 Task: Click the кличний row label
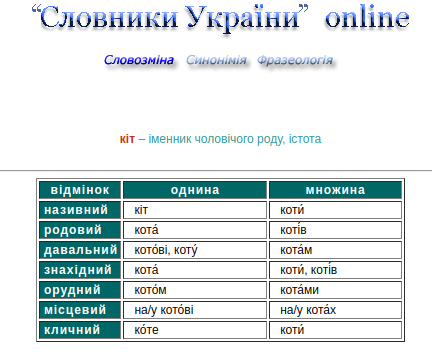coord(80,330)
